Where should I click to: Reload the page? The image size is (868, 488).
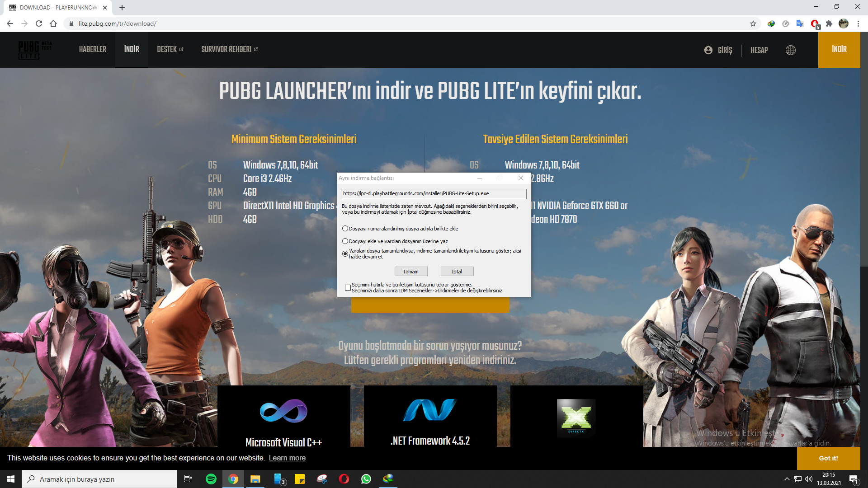point(39,23)
